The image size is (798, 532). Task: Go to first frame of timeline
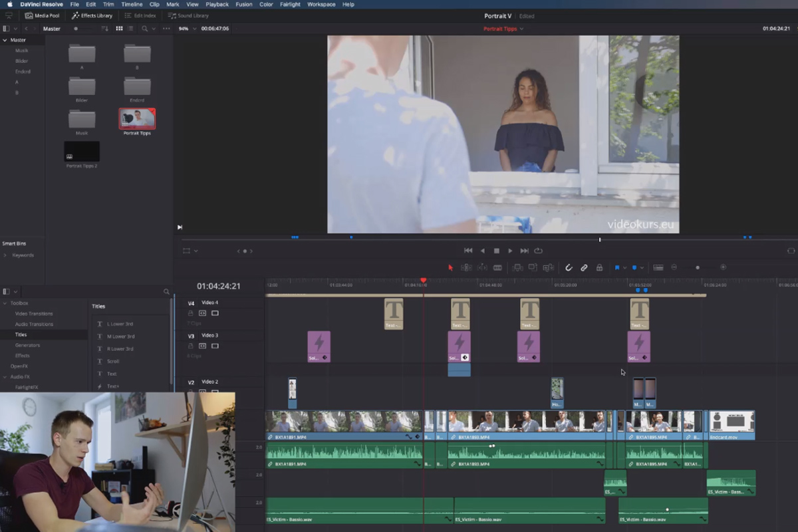[x=468, y=251]
